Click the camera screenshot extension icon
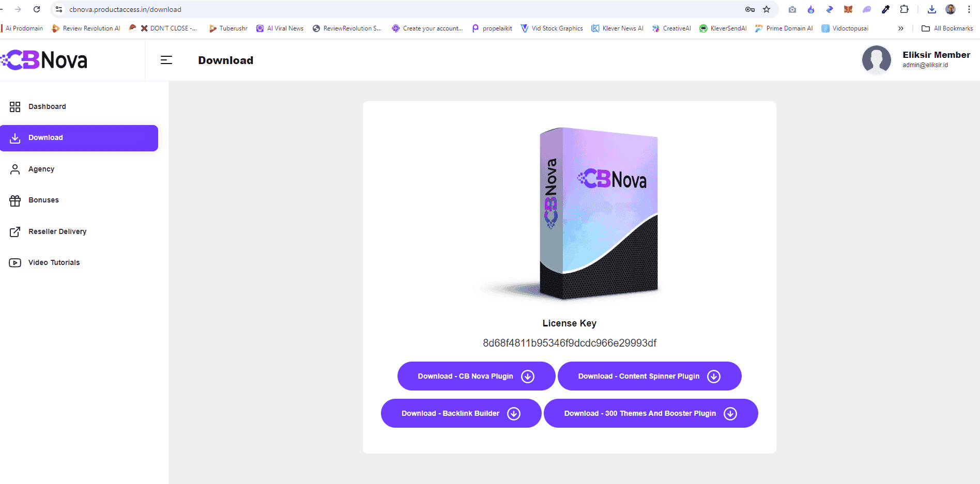 (x=792, y=9)
